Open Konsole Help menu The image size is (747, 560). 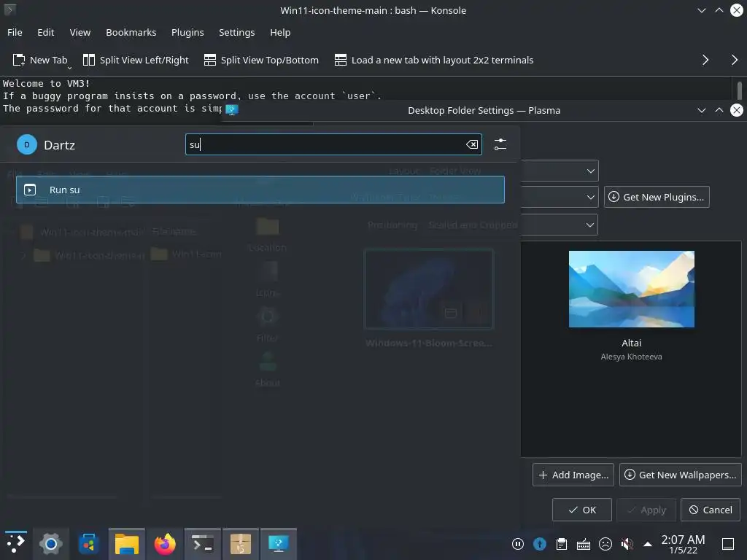(x=280, y=32)
